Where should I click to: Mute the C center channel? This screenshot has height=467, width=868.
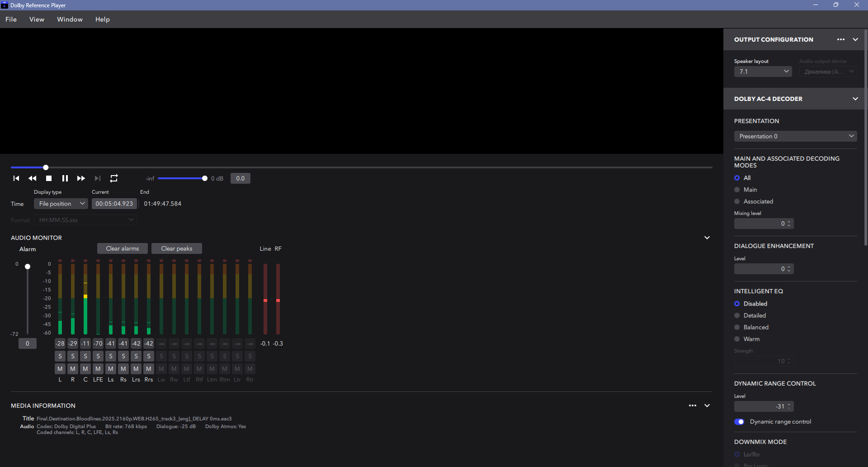(85, 369)
